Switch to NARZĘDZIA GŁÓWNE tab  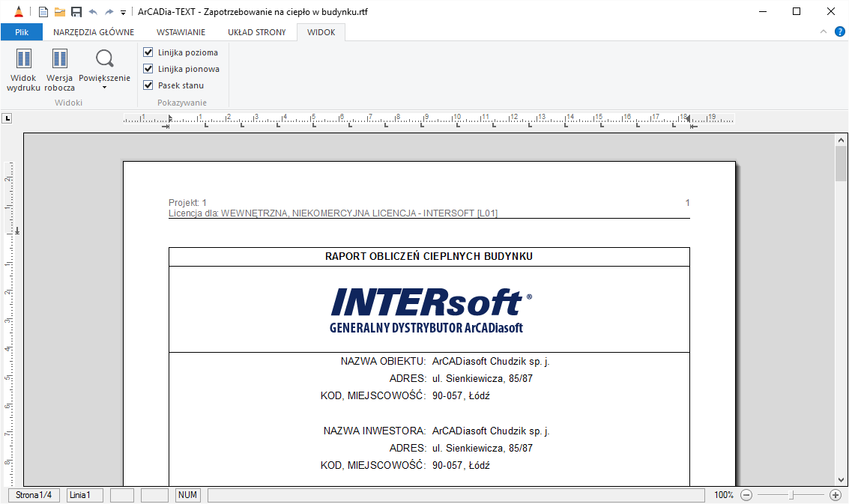[94, 32]
